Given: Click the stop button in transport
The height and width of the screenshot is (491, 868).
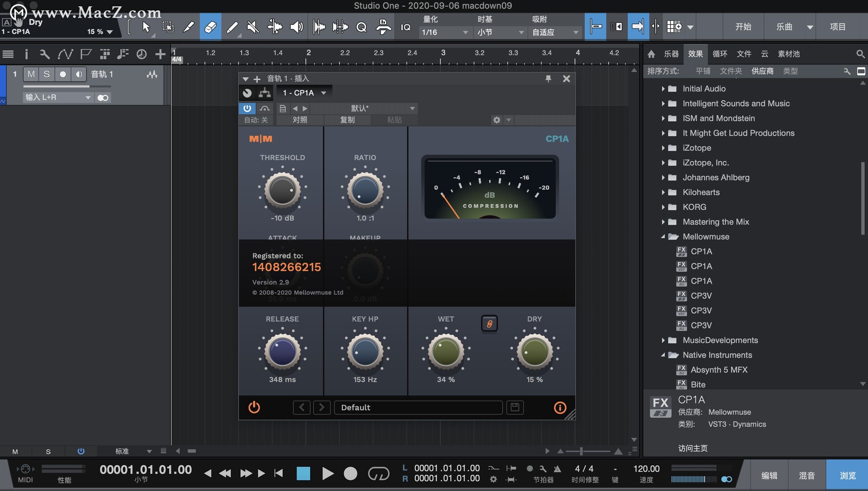Looking at the screenshot, I should point(303,473).
